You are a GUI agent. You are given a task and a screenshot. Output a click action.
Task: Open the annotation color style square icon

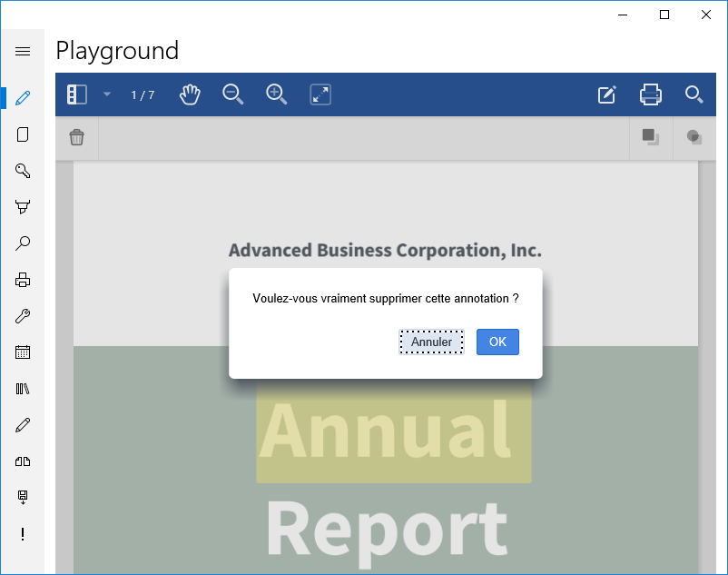651,137
